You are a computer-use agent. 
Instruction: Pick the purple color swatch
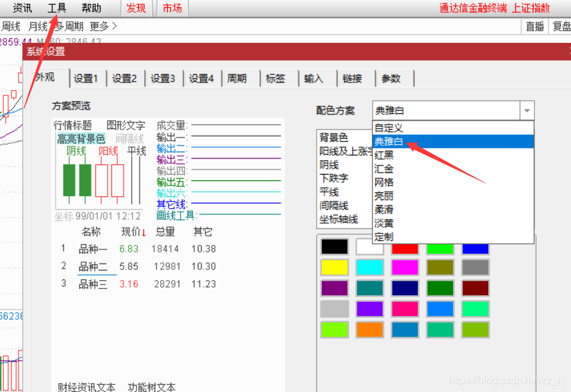335,288
